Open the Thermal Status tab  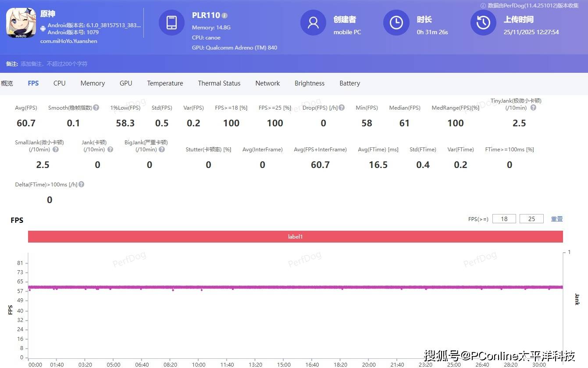click(219, 83)
